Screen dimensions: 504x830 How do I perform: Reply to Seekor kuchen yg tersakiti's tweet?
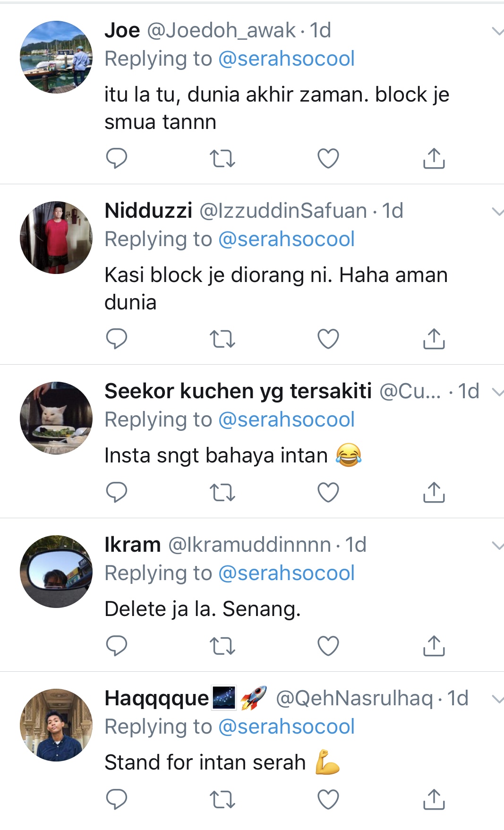(x=116, y=492)
